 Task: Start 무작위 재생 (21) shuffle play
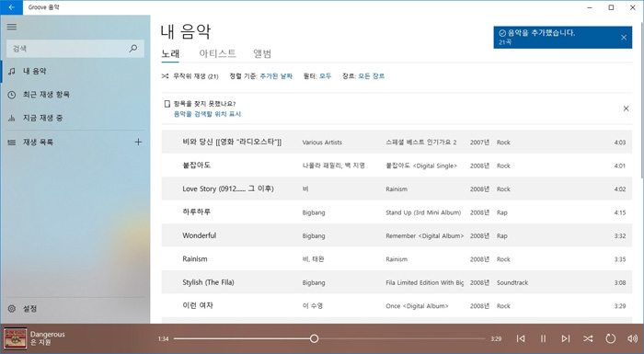pyautogui.click(x=190, y=76)
